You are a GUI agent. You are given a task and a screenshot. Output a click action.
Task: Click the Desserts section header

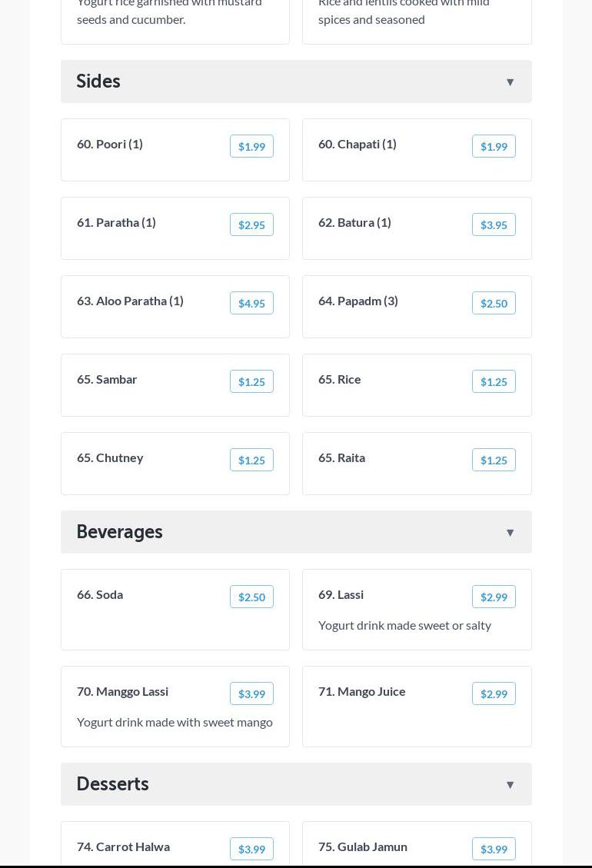point(113,784)
